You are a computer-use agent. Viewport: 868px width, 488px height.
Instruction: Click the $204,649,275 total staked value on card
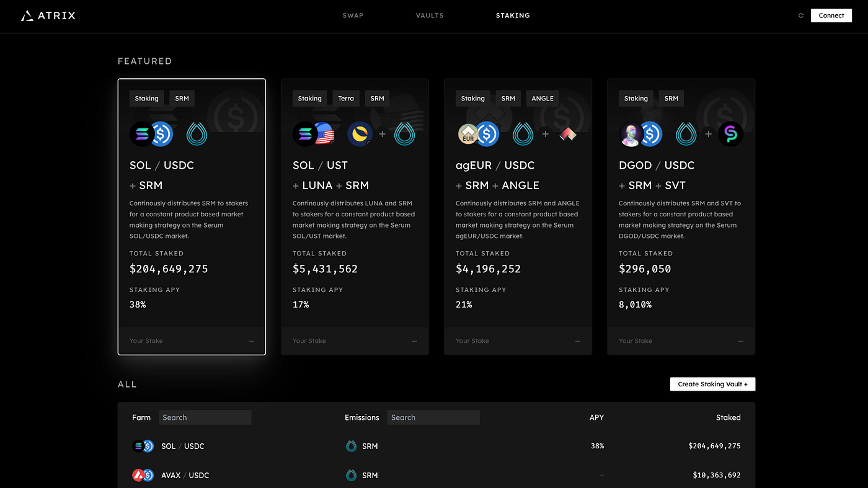[169, 269]
